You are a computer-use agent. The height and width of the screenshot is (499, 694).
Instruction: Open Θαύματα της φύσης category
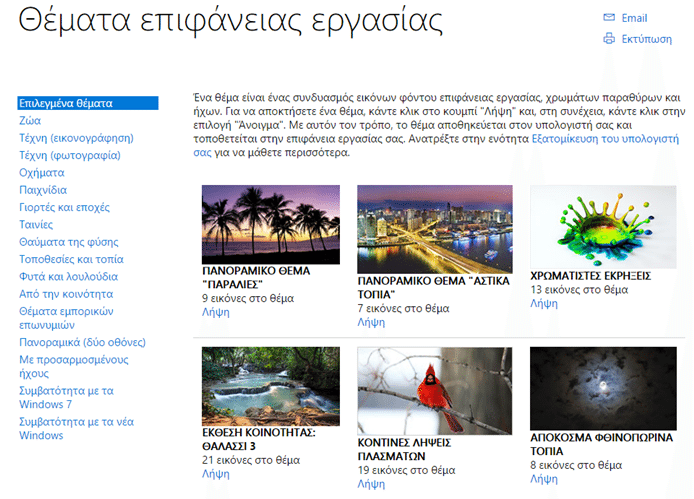click(x=69, y=242)
